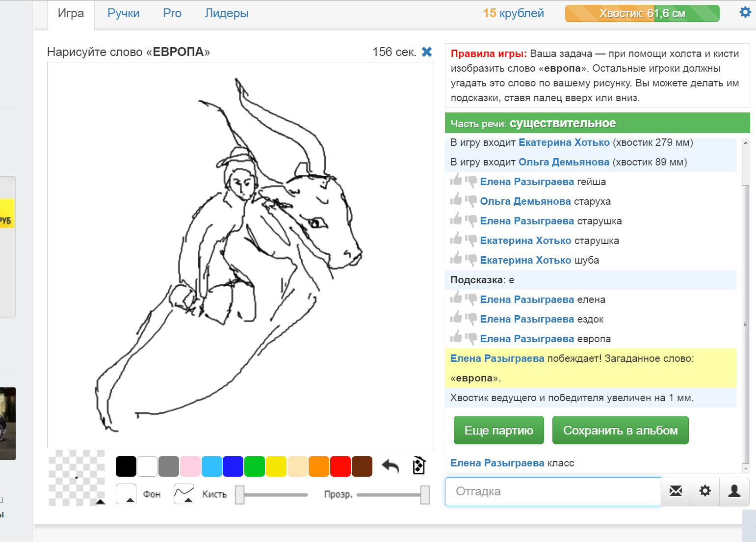Click the gear icon next to the guess field
This screenshot has width=756, height=542.
point(705,491)
